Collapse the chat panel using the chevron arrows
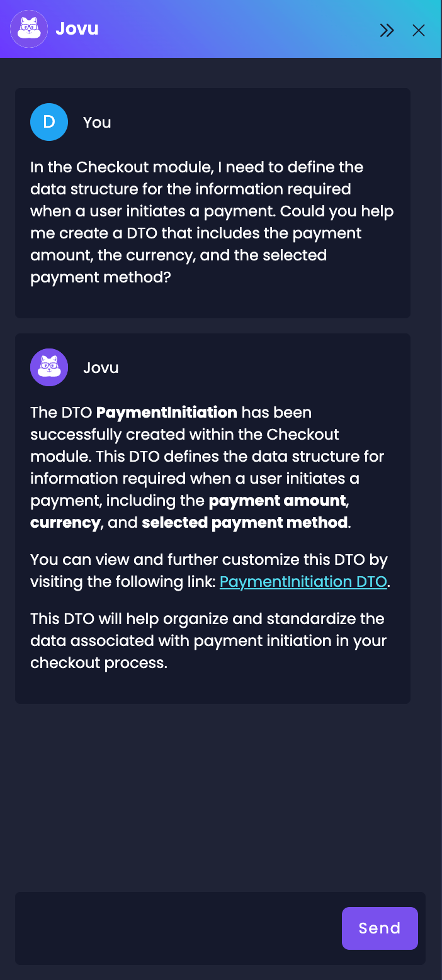442x980 pixels. coord(387,30)
